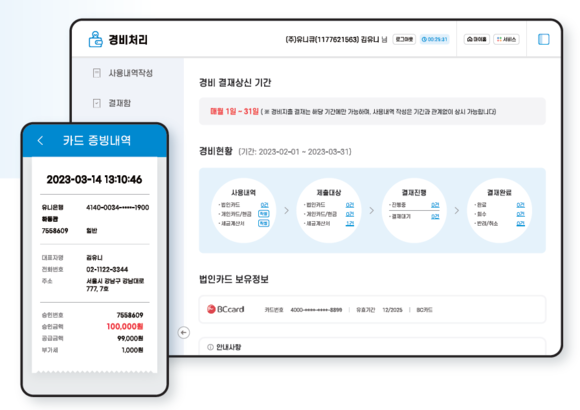The image size is (580, 410).
Task: Open the 사용내역작성 sidebar menu
Action: tap(122, 73)
